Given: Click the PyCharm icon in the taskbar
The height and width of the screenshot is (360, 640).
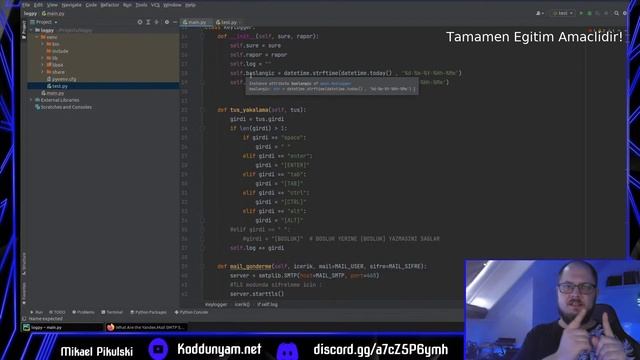Looking at the screenshot, I should 27,327.
